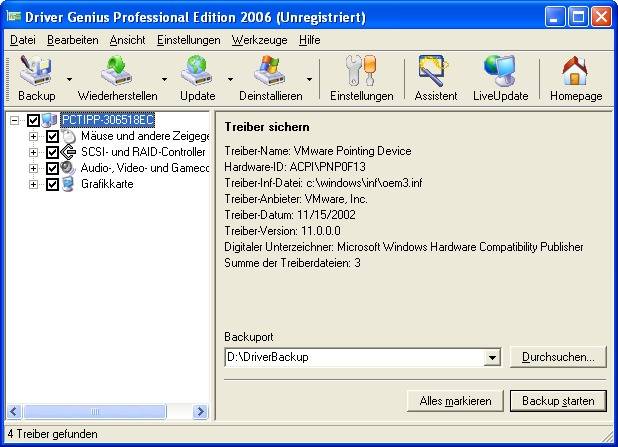Viewport: 618px width, 447px height.
Task: Collapse the PCTIPP-306518EC tree node
Action: [x=14, y=120]
